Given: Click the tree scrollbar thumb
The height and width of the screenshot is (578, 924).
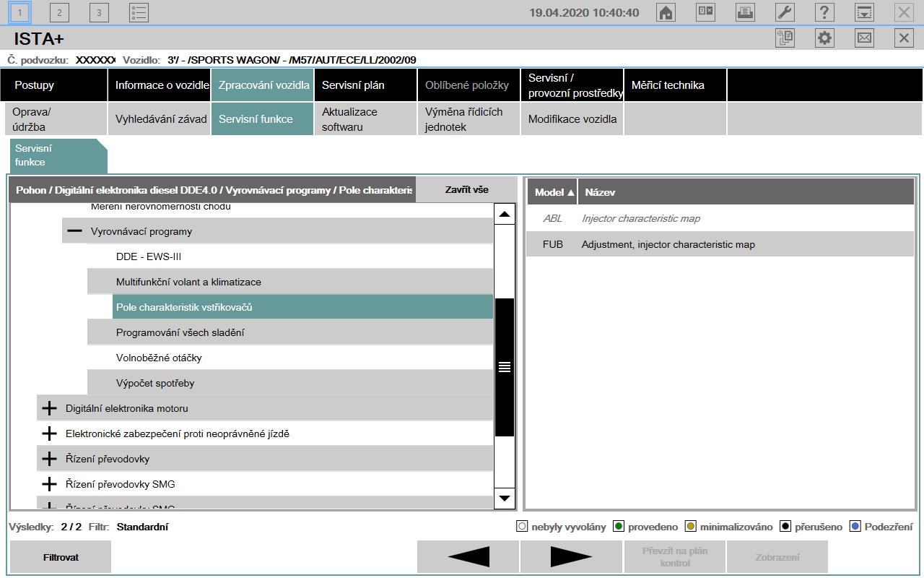Looking at the screenshot, I should pyautogui.click(x=505, y=367).
